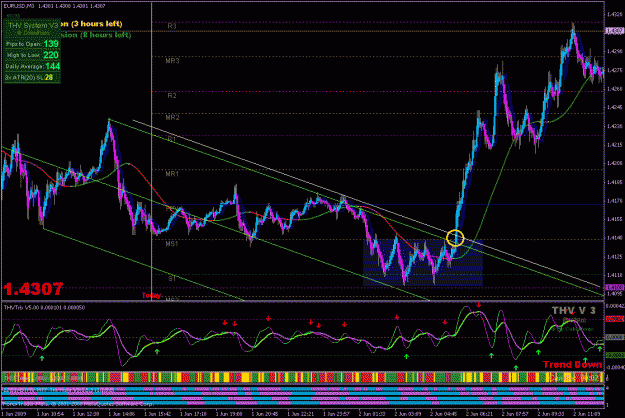Select the MR1 pivot level label

[172, 174]
